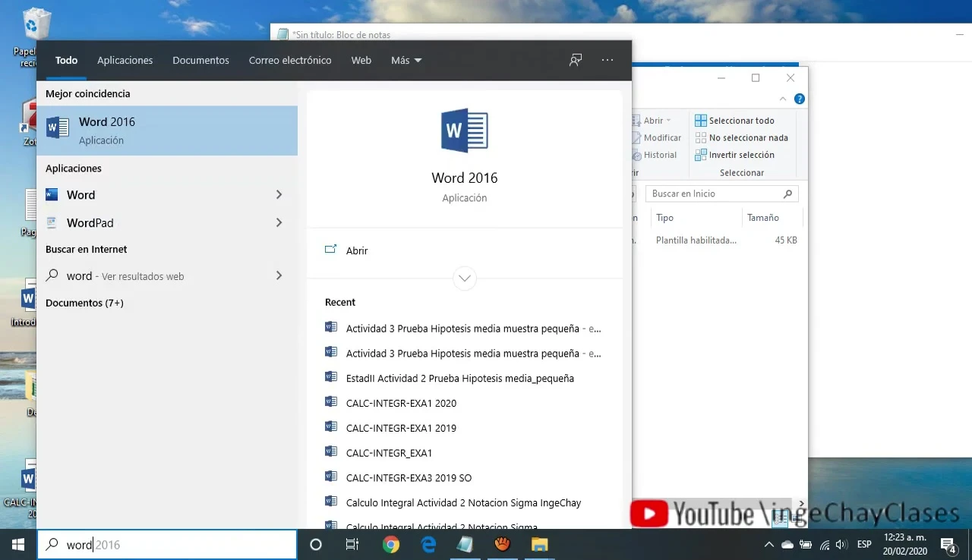This screenshot has height=560, width=972.
Task: Click the battery status tray icon
Action: click(806, 545)
